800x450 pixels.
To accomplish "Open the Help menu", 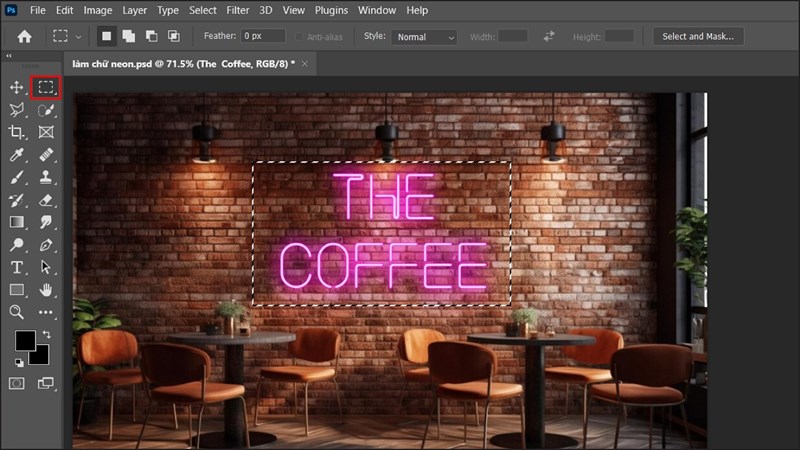I will click(417, 10).
